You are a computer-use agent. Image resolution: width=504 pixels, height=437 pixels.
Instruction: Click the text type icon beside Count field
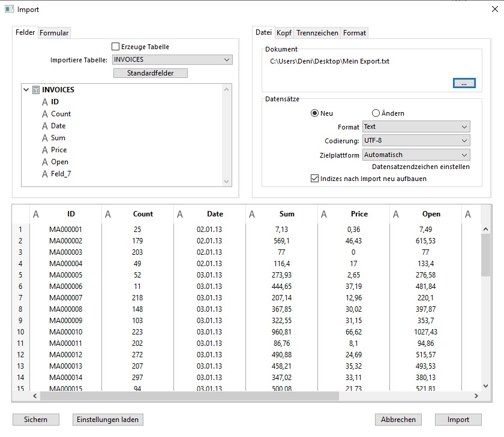44,114
